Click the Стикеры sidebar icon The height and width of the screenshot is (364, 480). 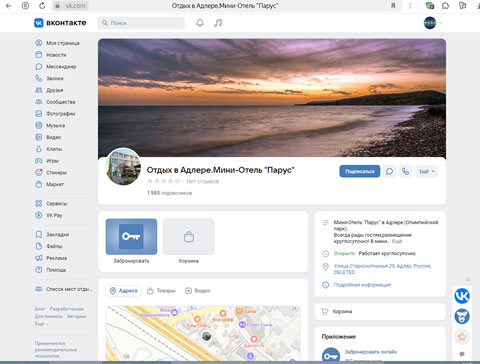click(x=39, y=172)
